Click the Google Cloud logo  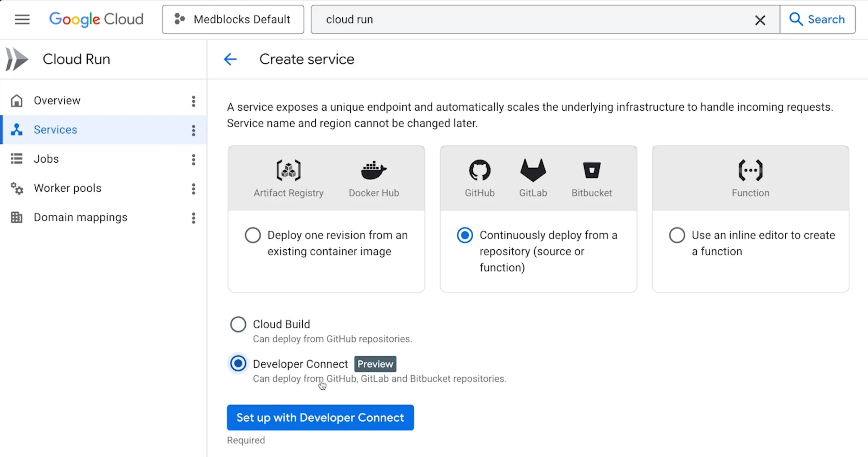tap(96, 19)
